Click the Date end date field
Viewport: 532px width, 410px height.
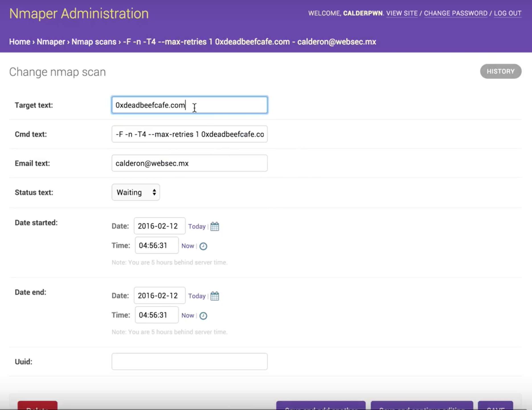pos(159,295)
